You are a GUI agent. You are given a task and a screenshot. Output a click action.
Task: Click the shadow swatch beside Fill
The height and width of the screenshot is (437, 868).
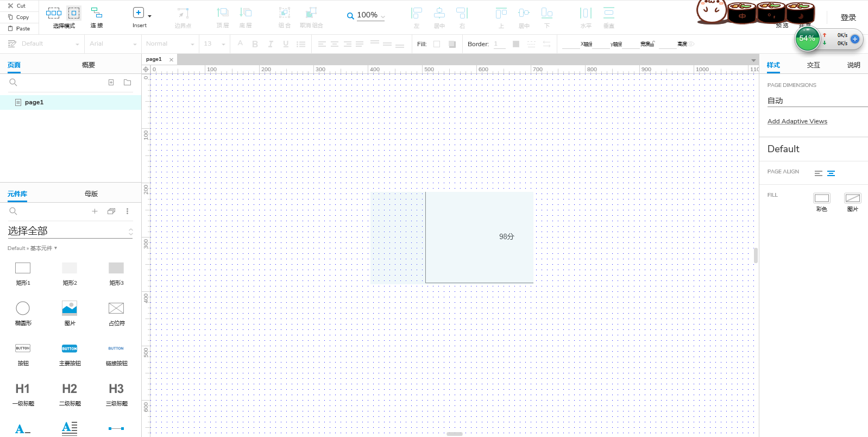point(452,44)
